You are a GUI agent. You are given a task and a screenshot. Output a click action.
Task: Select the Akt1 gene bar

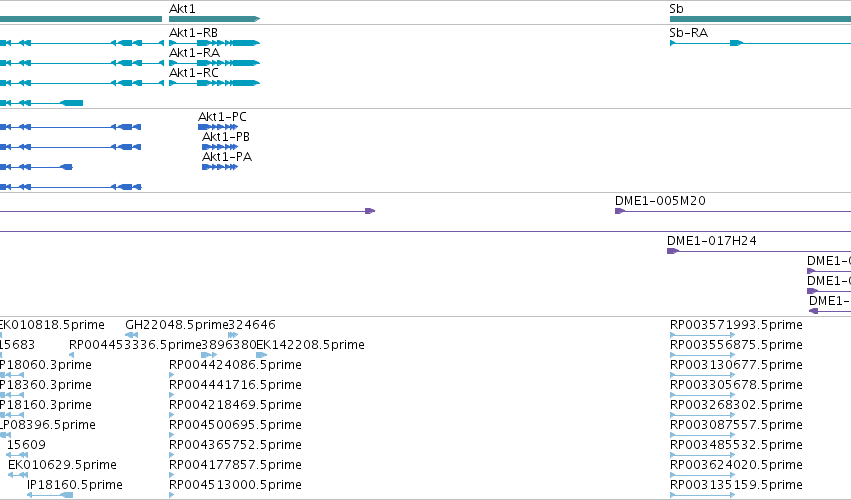[x=214, y=19]
